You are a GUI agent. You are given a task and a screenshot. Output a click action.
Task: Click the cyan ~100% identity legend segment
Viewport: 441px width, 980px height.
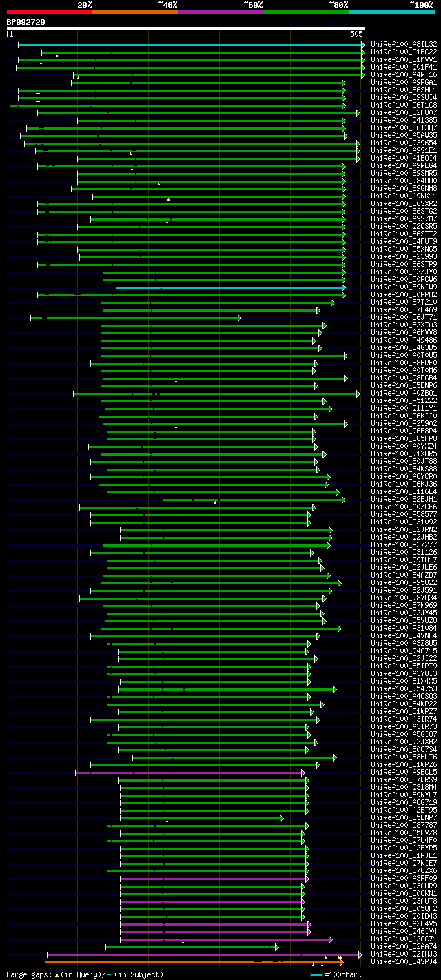(x=391, y=12)
